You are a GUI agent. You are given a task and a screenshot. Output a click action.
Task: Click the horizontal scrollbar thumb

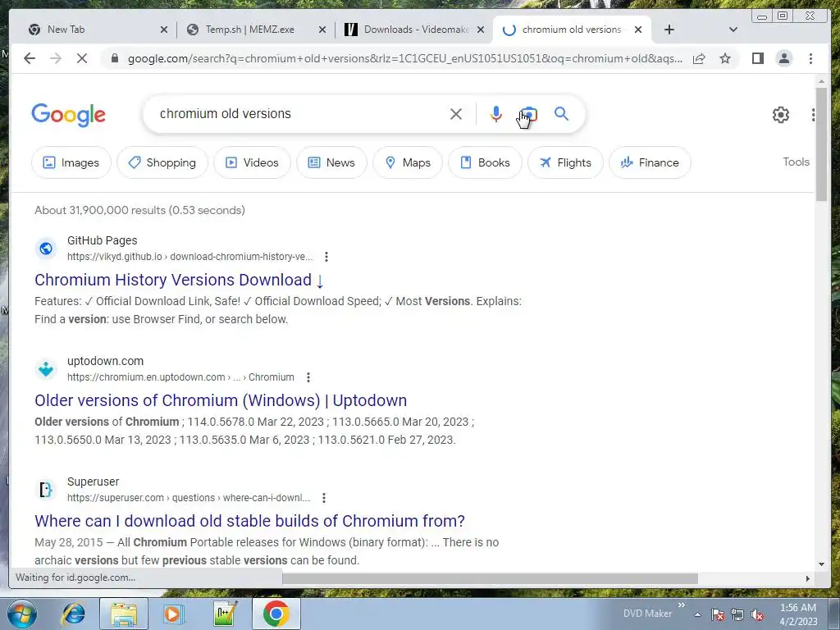(x=490, y=578)
